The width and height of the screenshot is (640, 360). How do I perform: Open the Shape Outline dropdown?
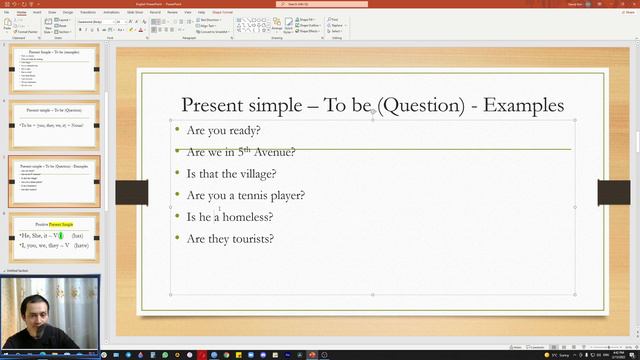click(x=308, y=25)
